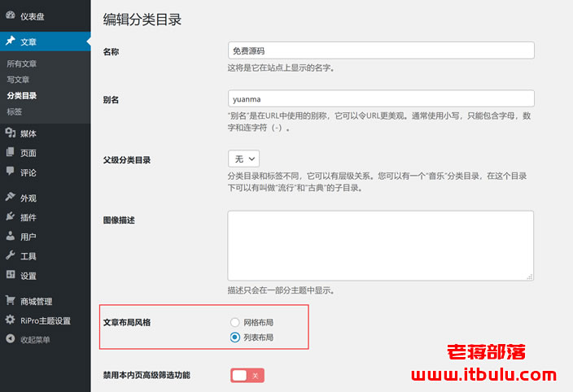Click the gear icon for RiPro主题设置
573x392 pixels.
point(11,320)
